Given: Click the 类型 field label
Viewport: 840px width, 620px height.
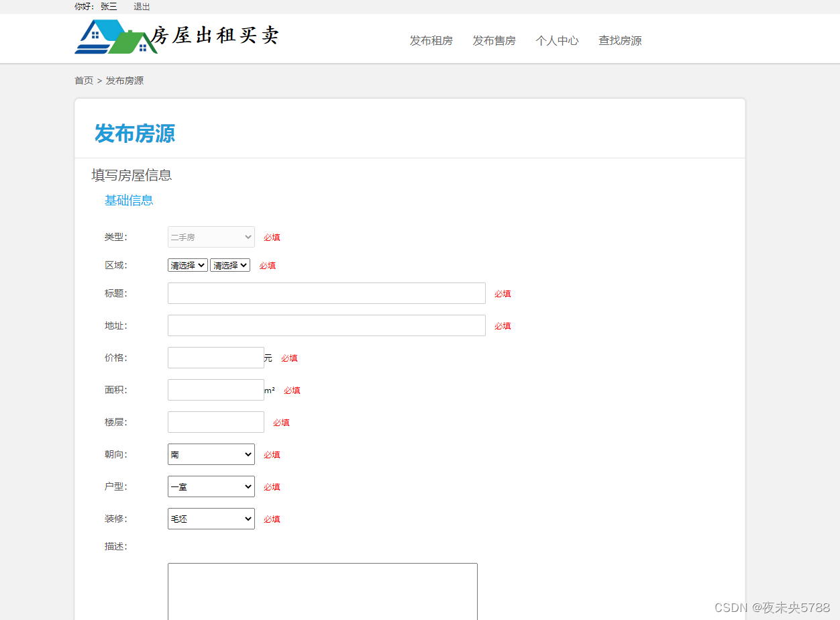Looking at the screenshot, I should pyautogui.click(x=115, y=237).
